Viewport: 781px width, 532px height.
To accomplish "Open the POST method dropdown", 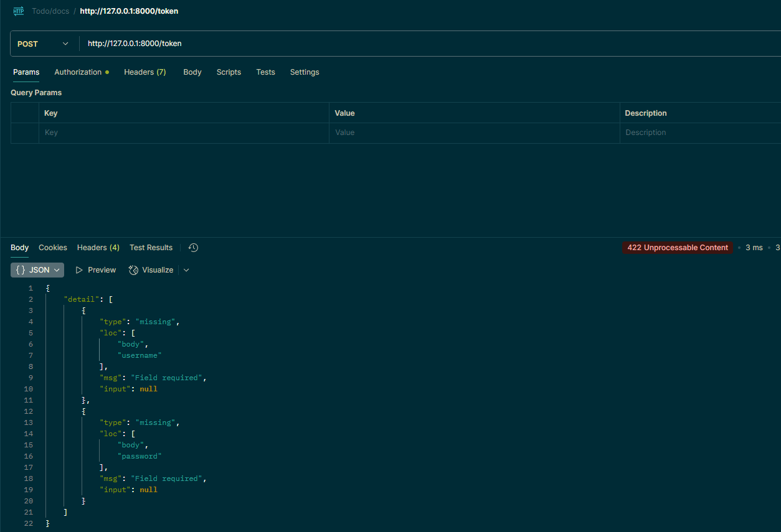I will click(43, 44).
